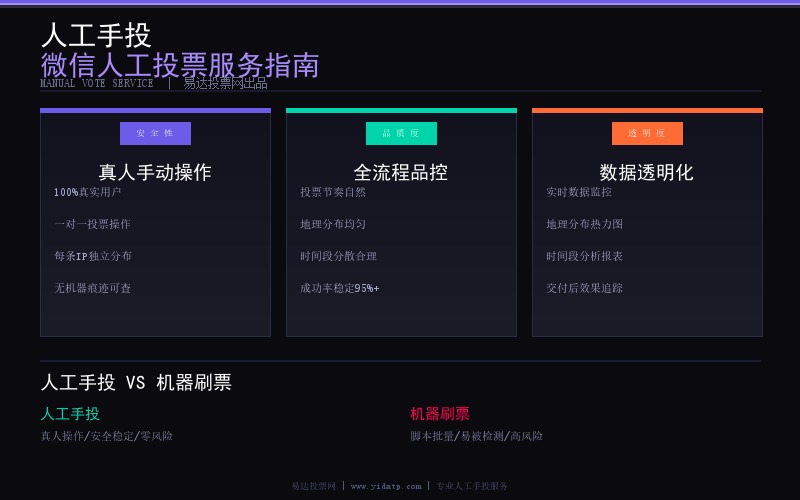The image size is (800, 500).
Task: Select the 真人手动操作 card heading
Action: click(155, 172)
